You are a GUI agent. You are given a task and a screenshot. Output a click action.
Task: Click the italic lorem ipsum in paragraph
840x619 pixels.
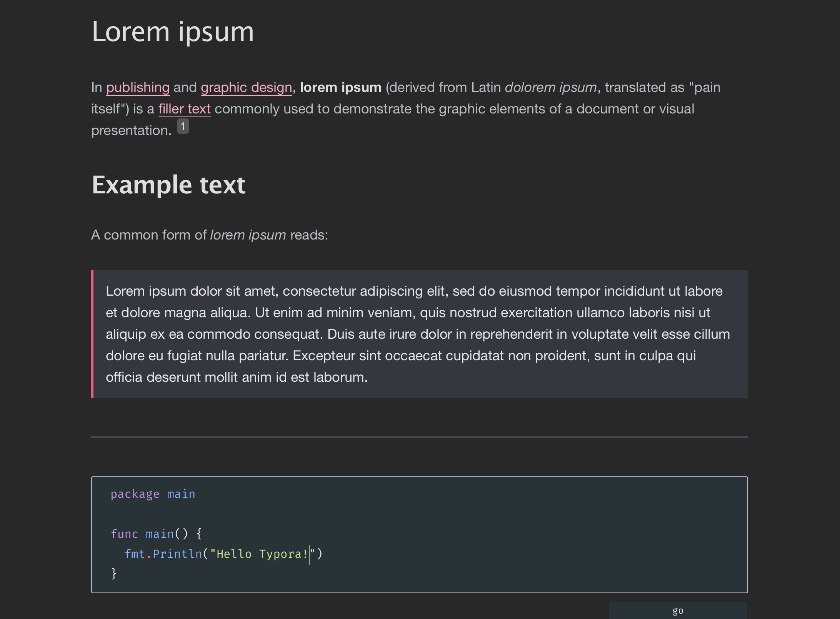tap(248, 235)
